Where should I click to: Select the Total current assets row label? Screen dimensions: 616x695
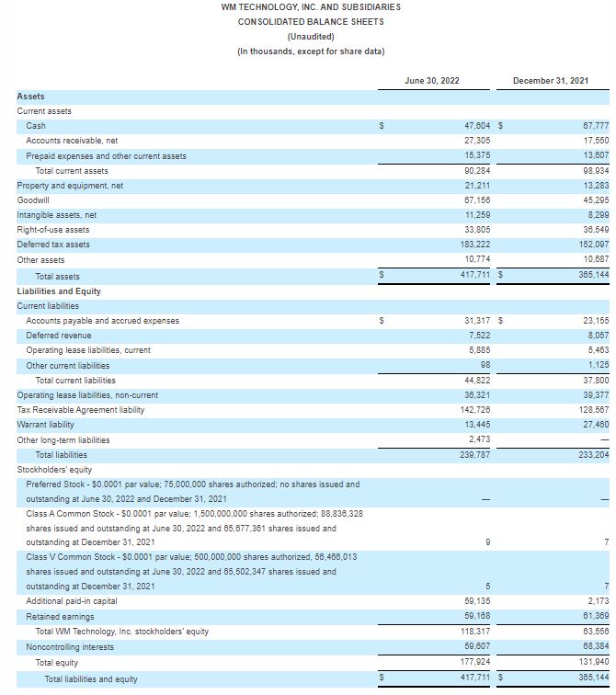pyautogui.click(x=72, y=171)
